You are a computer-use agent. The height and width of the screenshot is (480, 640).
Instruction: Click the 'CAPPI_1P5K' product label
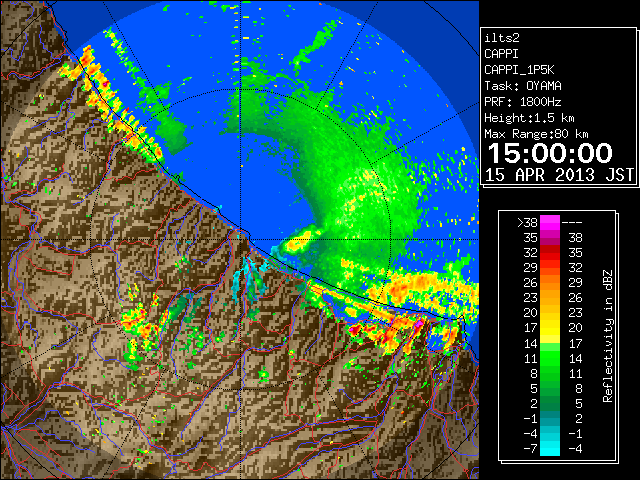[x=519, y=70]
